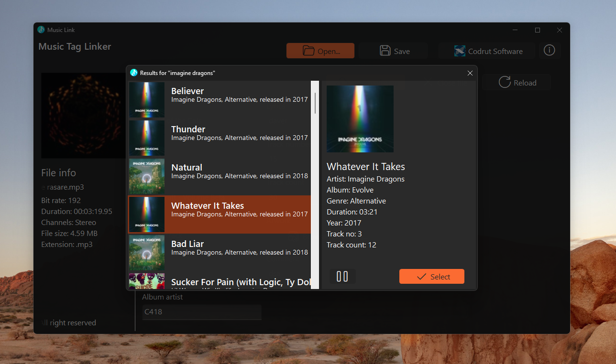The width and height of the screenshot is (616, 364).
Task: Click the results dialog music note icon
Action: click(134, 73)
